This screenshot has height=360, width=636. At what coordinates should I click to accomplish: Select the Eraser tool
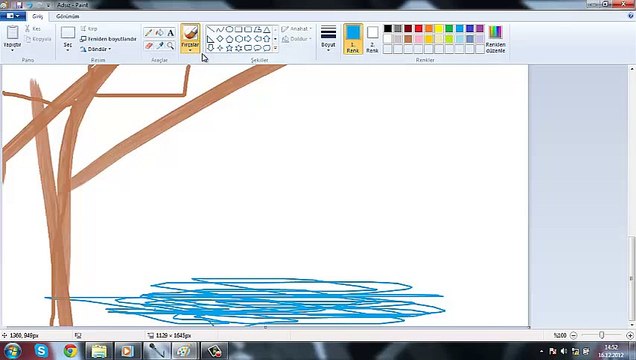click(x=148, y=45)
